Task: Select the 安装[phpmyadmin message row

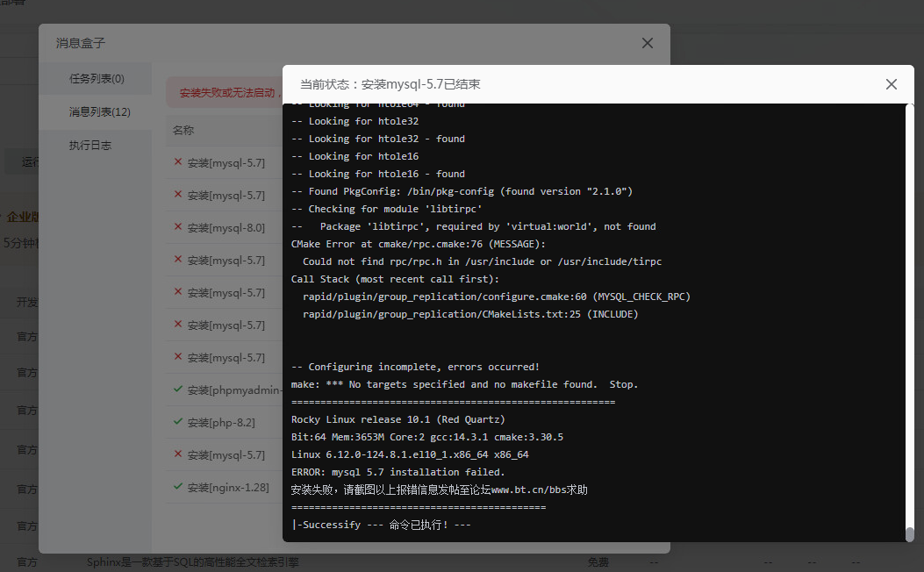Action: [225, 390]
